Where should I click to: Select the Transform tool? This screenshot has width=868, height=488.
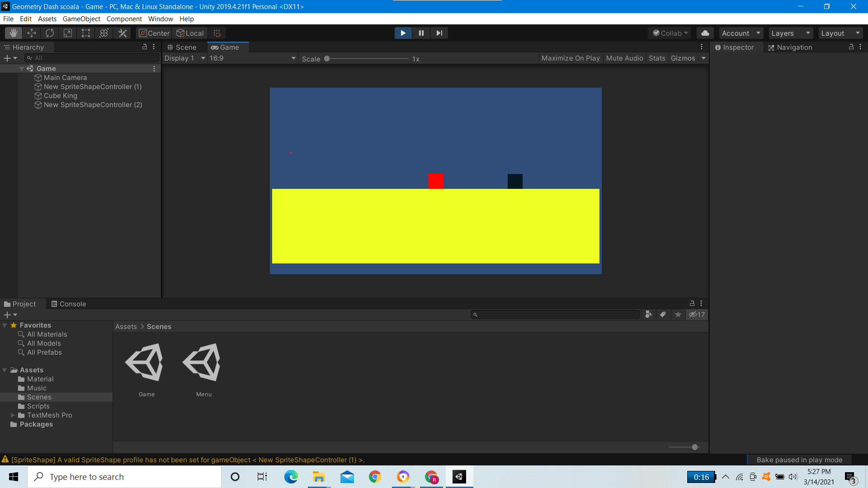(x=104, y=33)
